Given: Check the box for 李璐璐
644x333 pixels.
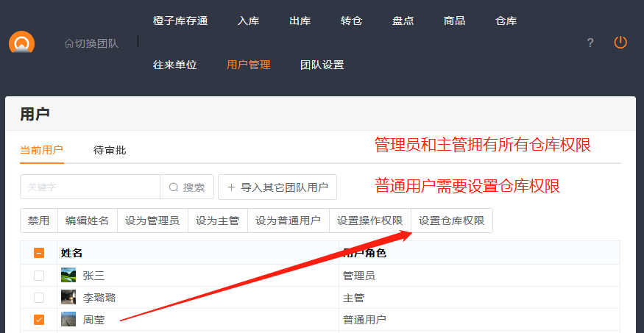Looking at the screenshot, I should point(39,298).
